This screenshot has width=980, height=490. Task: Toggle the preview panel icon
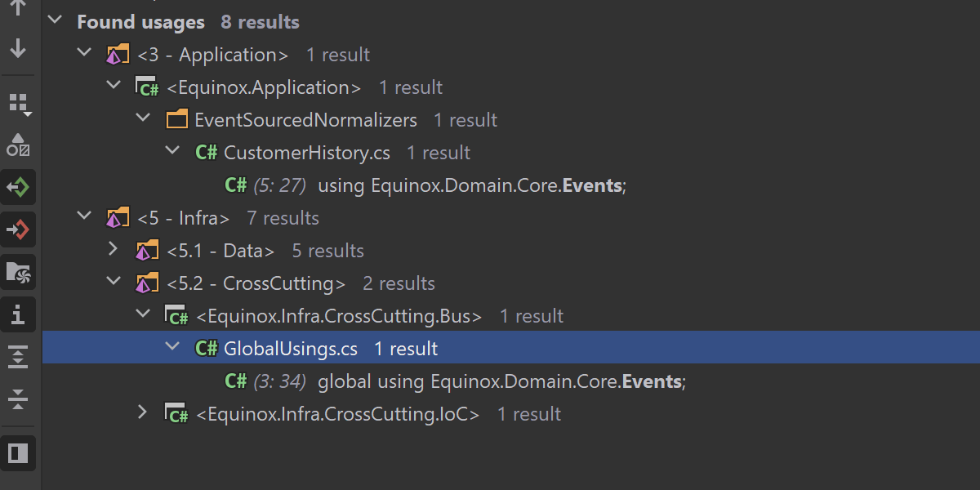[18, 452]
